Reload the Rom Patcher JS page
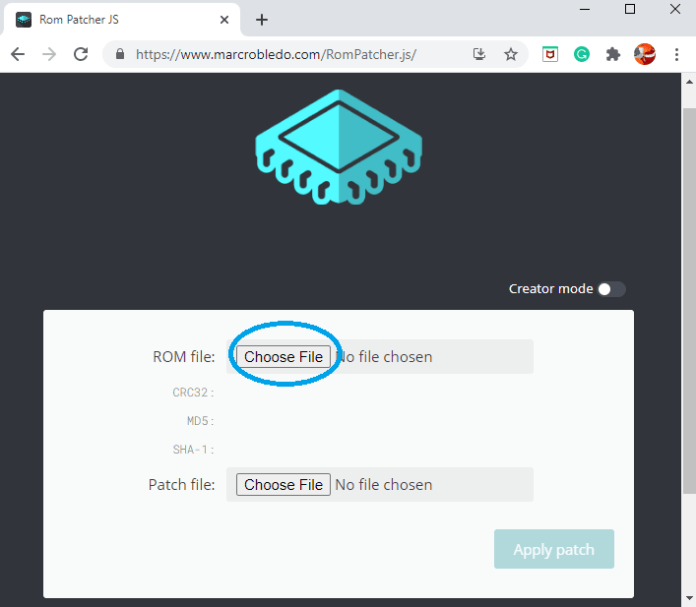696x607 pixels. click(81, 54)
